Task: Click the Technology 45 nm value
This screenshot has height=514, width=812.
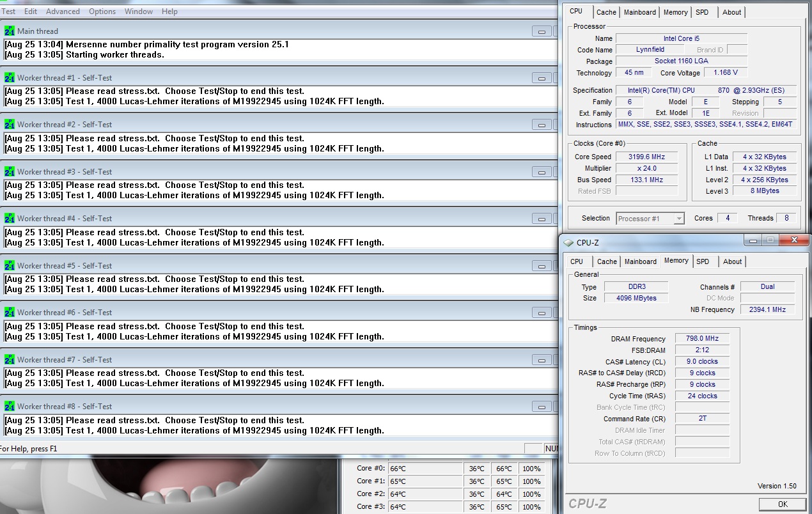Action: pos(634,73)
